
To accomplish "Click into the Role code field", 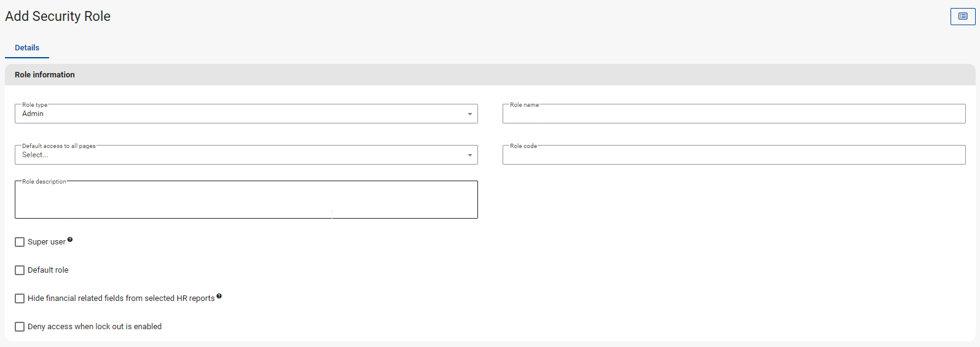I will pyautogui.click(x=734, y=156).
